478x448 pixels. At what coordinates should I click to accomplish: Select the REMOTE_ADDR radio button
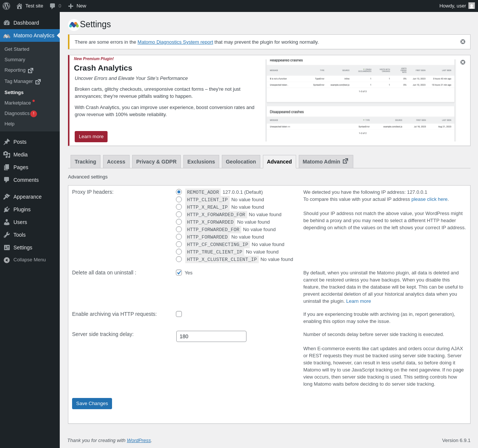179,192
